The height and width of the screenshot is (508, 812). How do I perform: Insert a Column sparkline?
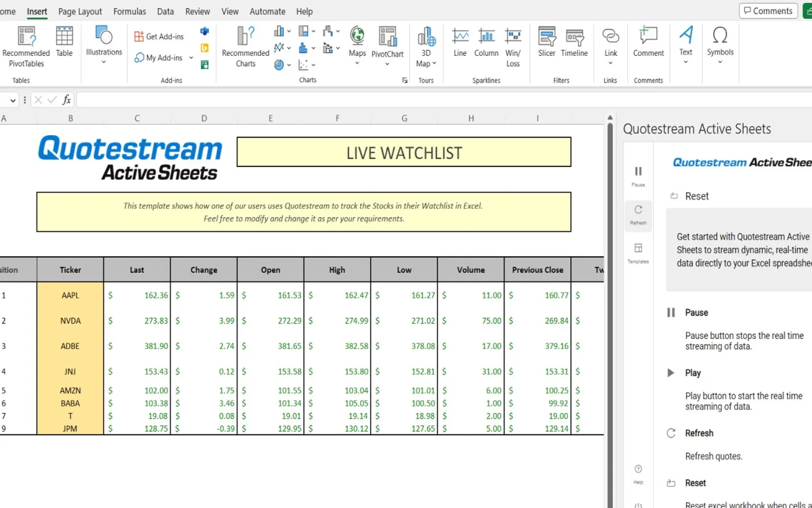(x=486, y=42)
